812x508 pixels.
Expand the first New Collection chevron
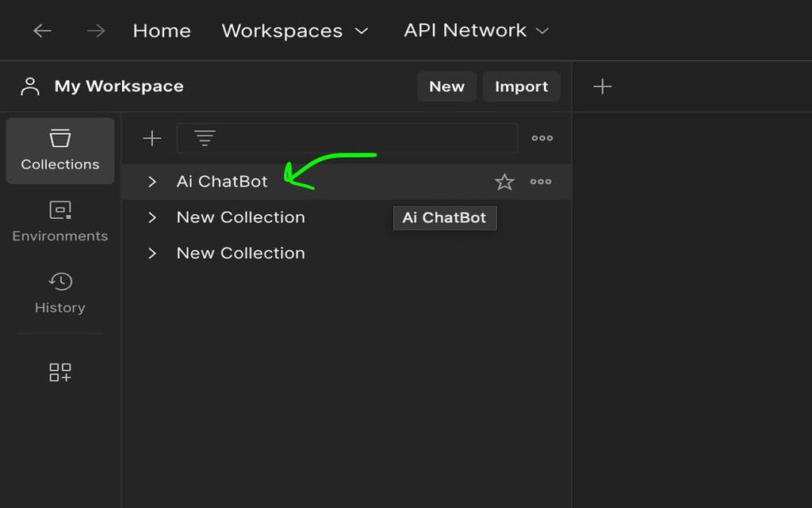[152, 217]
